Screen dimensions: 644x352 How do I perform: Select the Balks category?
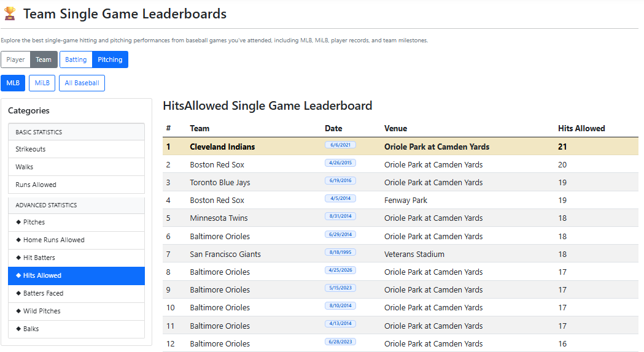[x=76, y=329]
